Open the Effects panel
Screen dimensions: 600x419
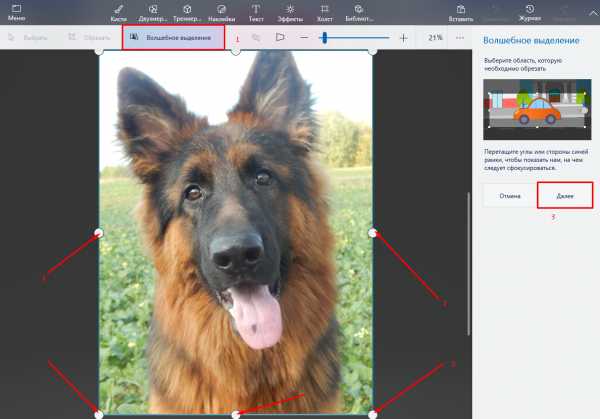[x=290, y=11]
